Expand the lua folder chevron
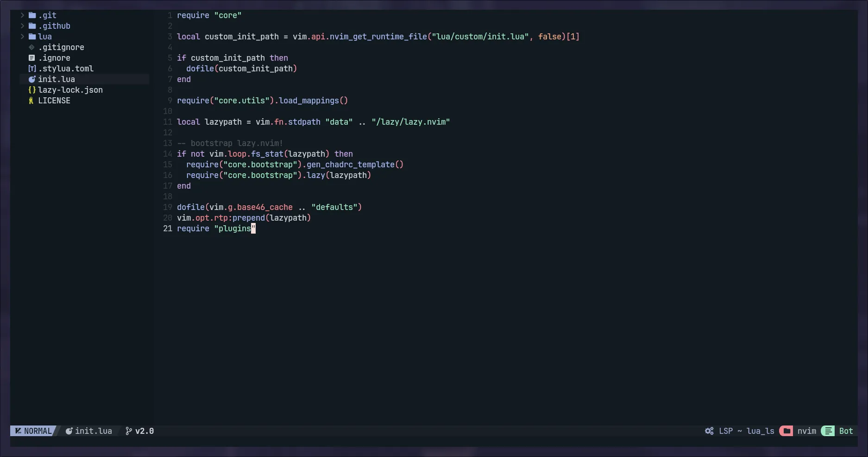The width and height of the screenshot is (868, 457). point(22,37)
